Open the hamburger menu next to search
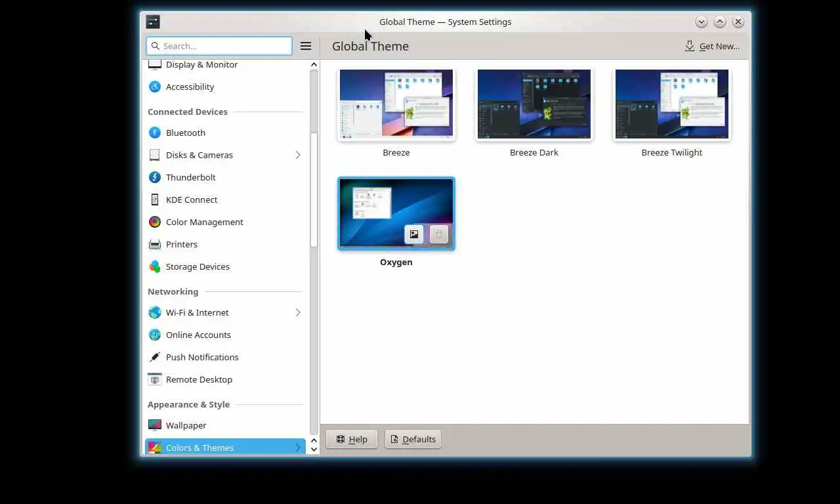 point(306,46)
